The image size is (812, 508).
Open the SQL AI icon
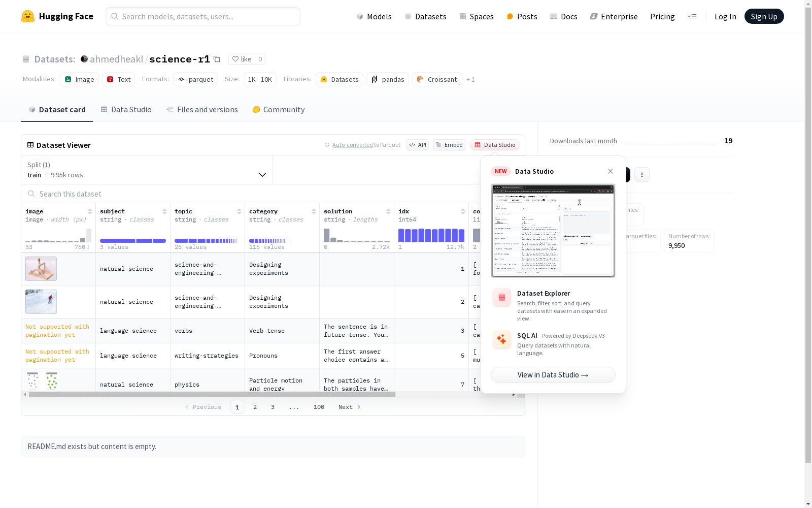point(502,340)
